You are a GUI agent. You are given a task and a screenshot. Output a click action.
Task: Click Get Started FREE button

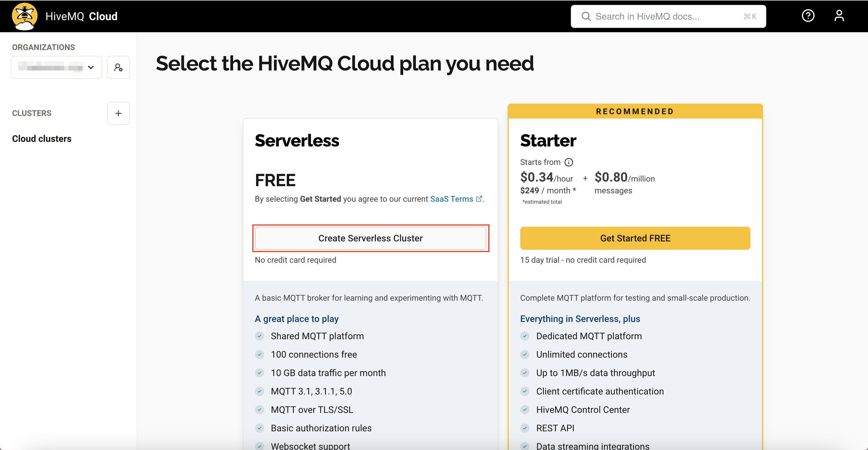pyautogui.click(x=635, y=238)
